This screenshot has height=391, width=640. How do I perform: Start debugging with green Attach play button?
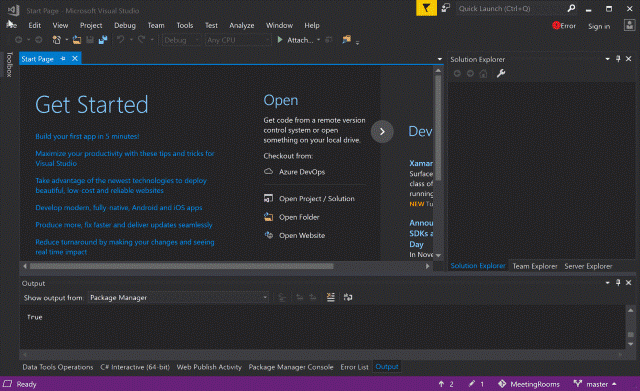pyautogui.click(x=280, y=40)
